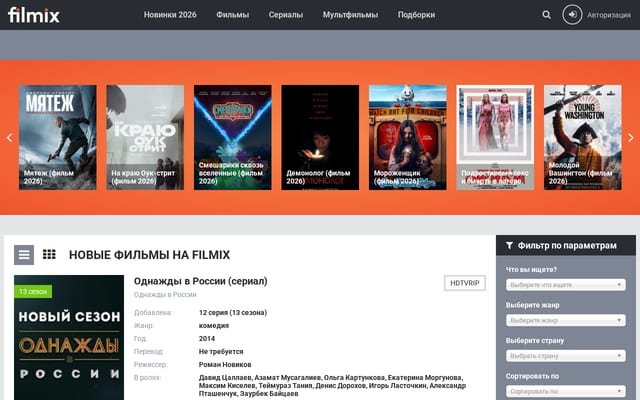Open Демонолог movie poster
The height and width of the screenshot is (400, 640).
[x=320, y=137]
